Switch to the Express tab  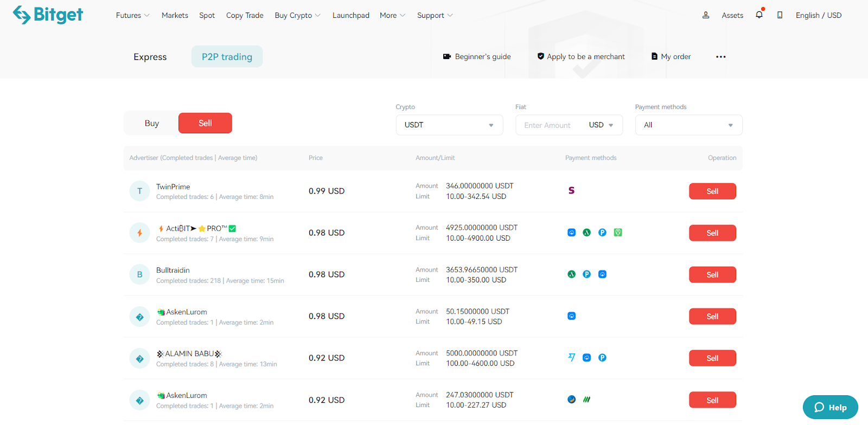click(150, 56)
